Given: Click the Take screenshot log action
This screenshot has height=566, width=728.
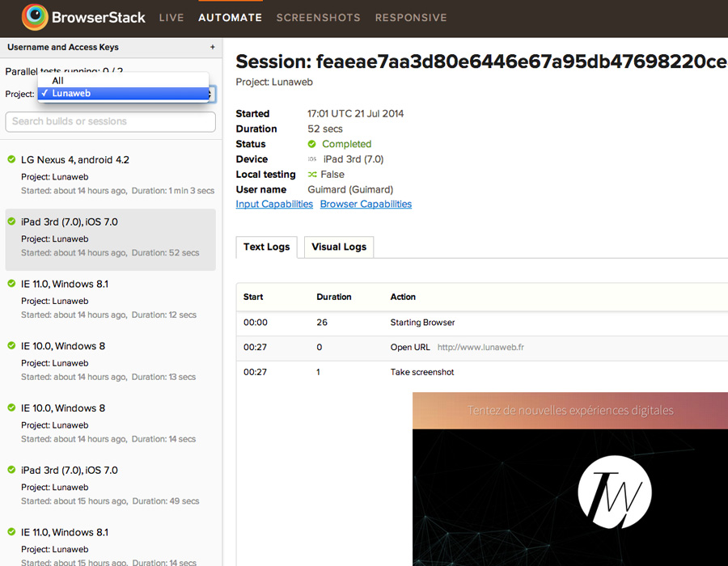Looking at the screenshot, I should (x=422, y=372).
